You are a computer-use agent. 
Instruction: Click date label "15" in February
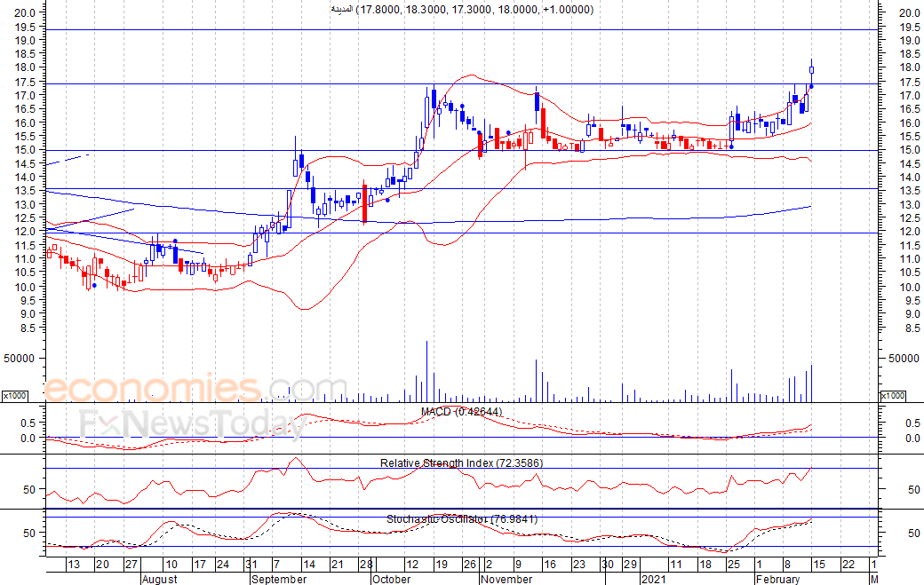819,565
